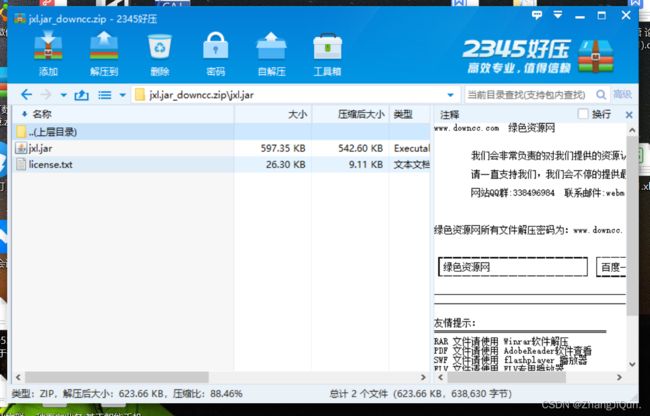Click the address bar path field

tap(296, 95)
